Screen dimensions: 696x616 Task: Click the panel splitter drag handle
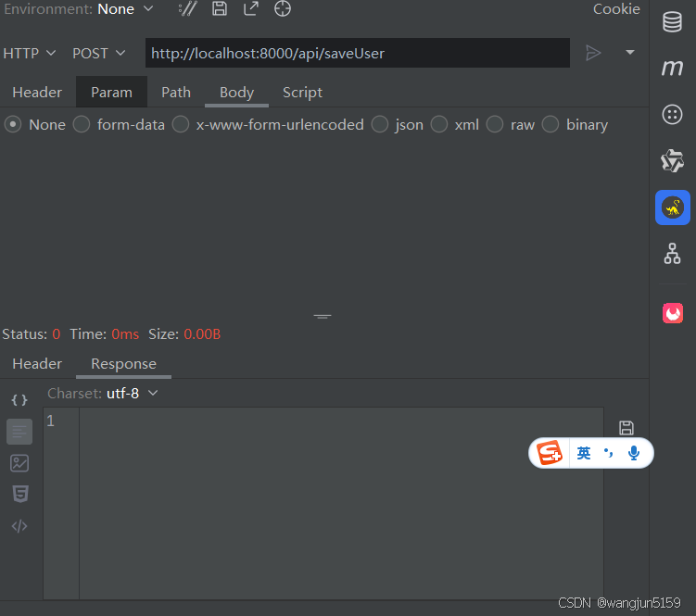coord(323,317)
